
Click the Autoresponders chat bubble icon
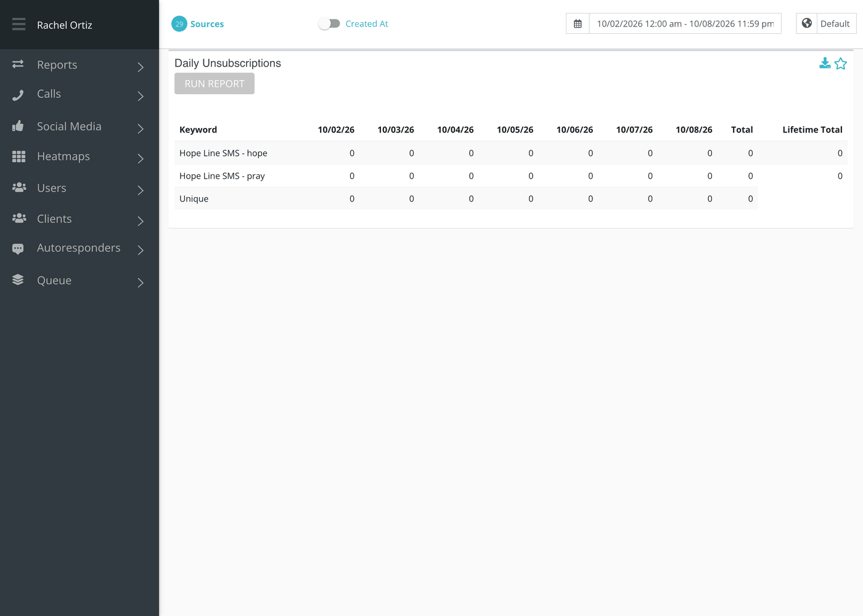tap(18, 249)
